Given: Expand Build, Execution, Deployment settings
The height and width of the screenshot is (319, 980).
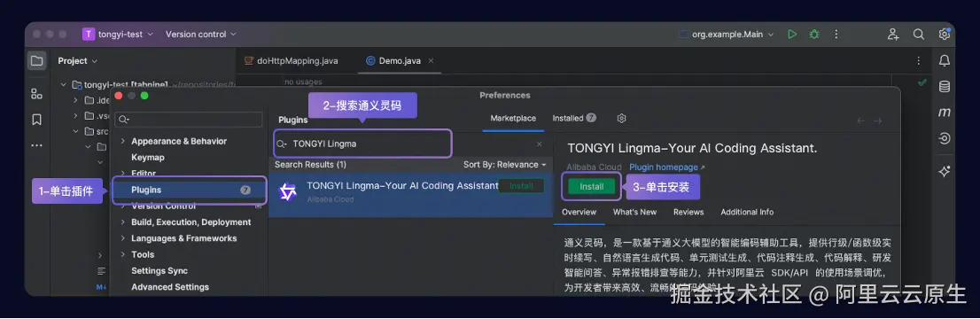Looking at the screenshot, I should pos(123,222).
